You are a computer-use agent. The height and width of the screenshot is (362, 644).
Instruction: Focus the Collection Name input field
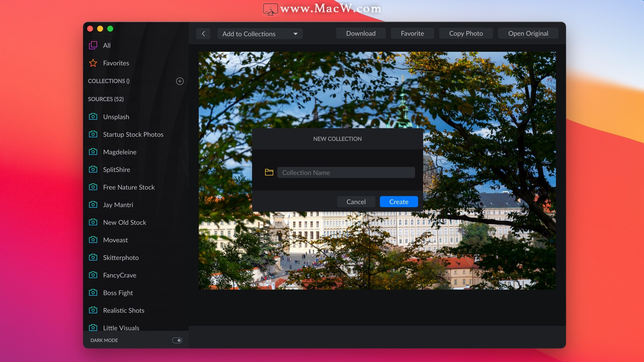(346, 172)
